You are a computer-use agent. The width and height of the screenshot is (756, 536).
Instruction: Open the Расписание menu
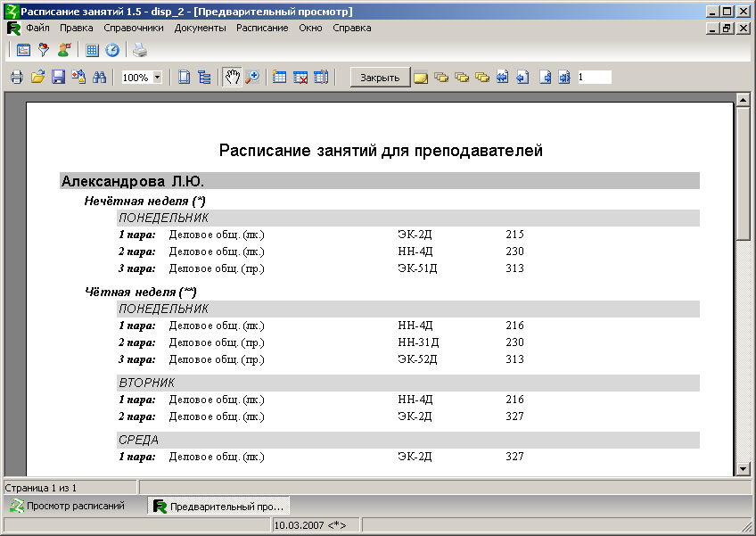pos(262,28)
